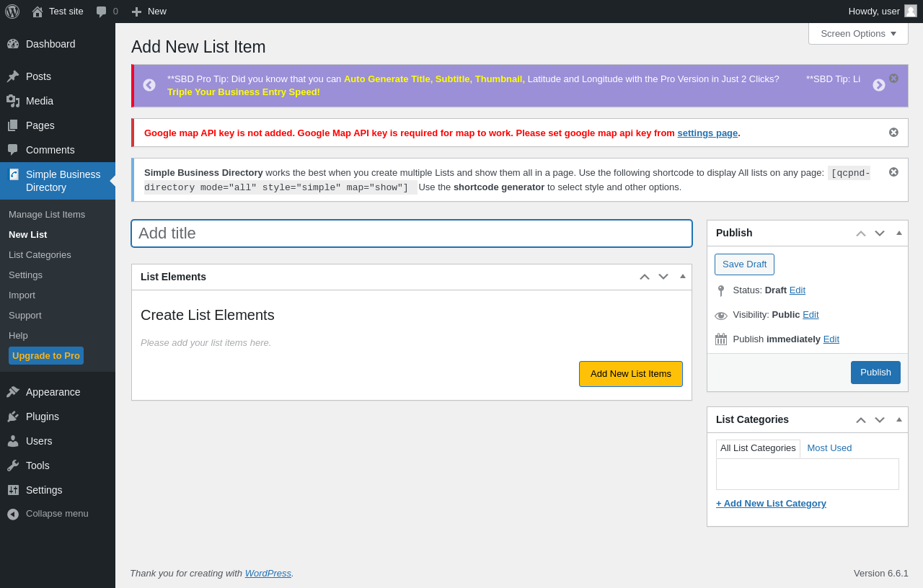The width and height of the screenshot is (923, 588).
Task: Show previous SBD tip with left arrow
Action: (x=149, y=85)
